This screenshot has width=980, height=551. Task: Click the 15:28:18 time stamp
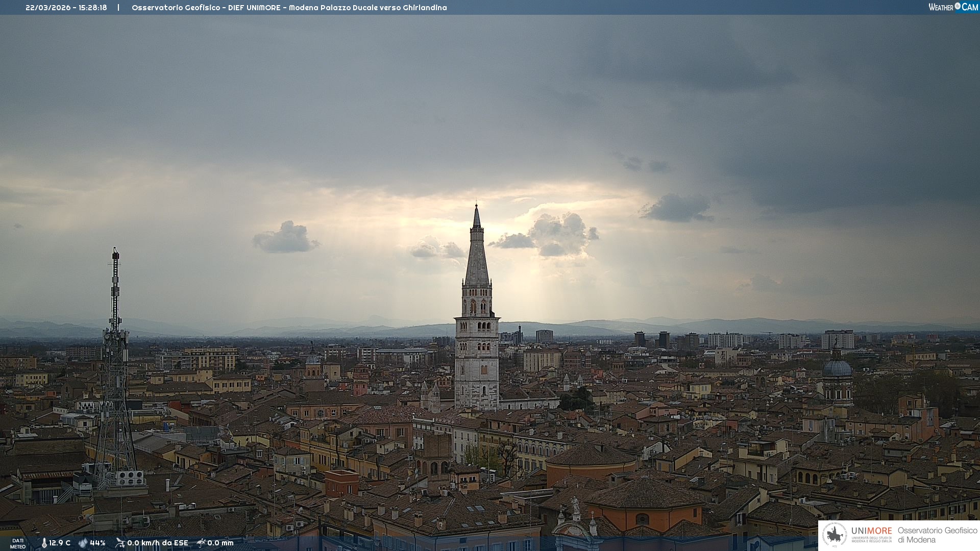(x=93, y=8)
